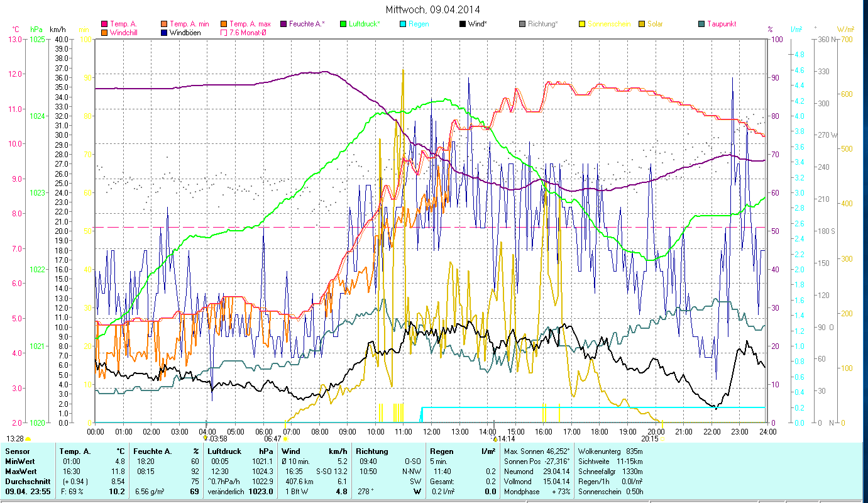Click the l/m² axis unit label above the scale

pyautogui.click(x=796, y=29)
